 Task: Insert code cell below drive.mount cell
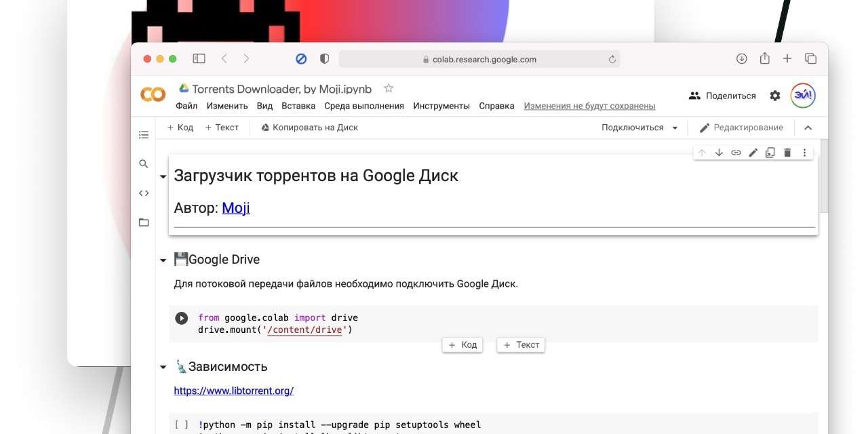[462, 345]
